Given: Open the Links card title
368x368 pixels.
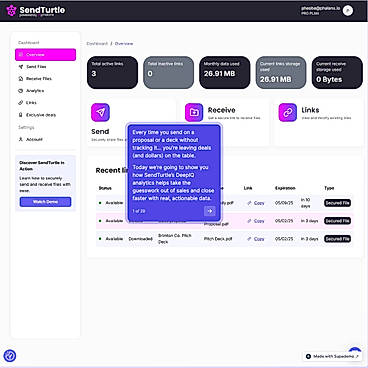Looking at the screenshot, I should (x=310, y=110).
